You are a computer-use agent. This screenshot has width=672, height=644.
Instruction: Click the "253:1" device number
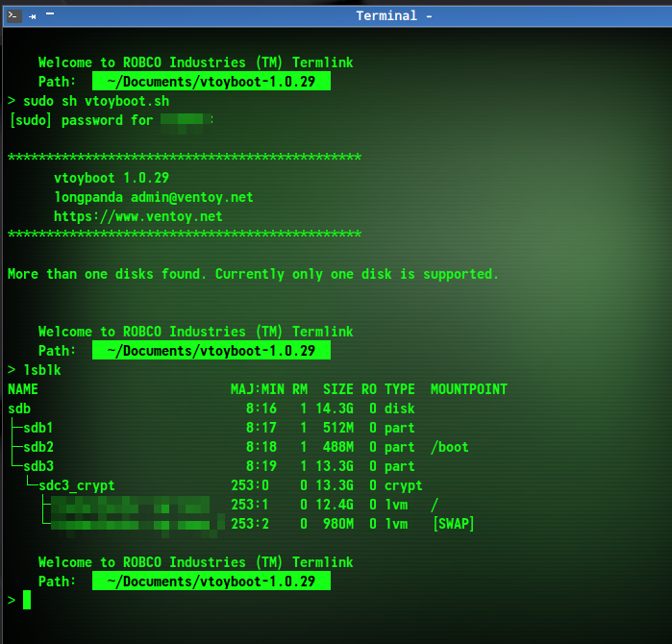250,505
